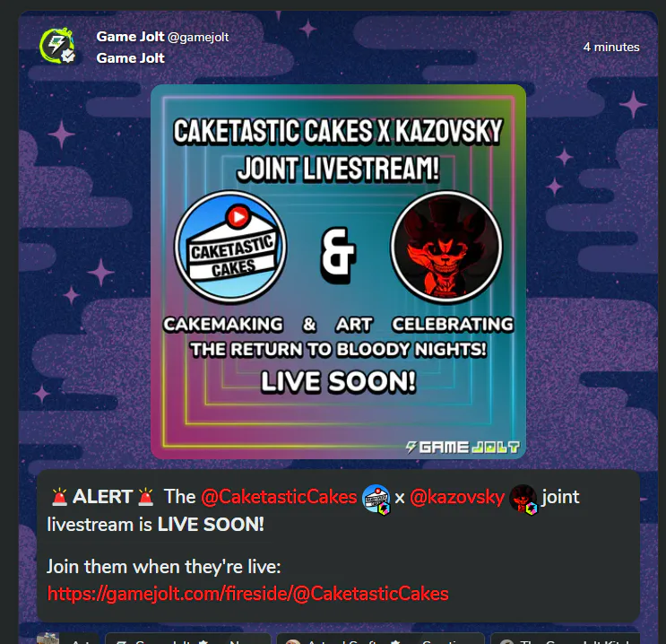Open the Game Jolt profile avatar
This screenshot has width=666, height=644.
click(x=56, y=46)
